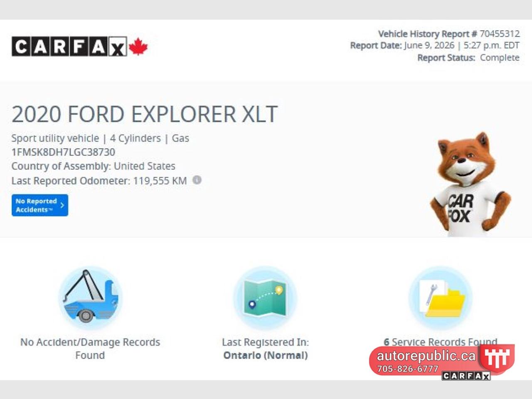Screen dimensions: 532x399
Task: Click Sport utility vehicle description line
Action: (x=100, y=138)
